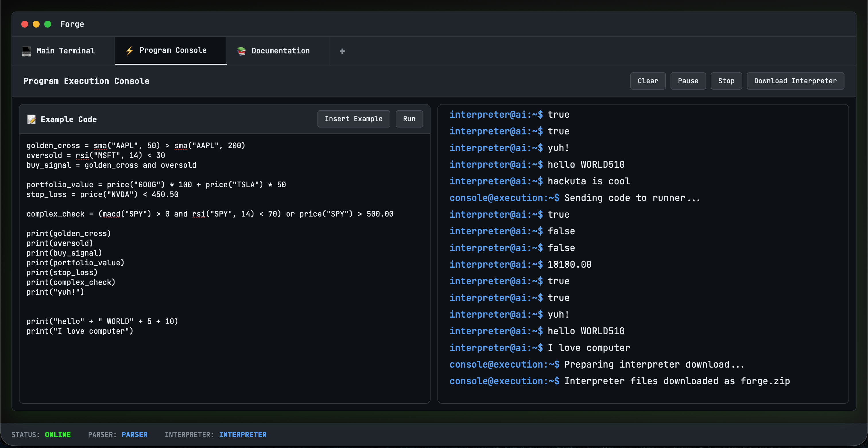Click the red close window dot
The width and height of the screenshot is (868, 448).
coord(25,24)
